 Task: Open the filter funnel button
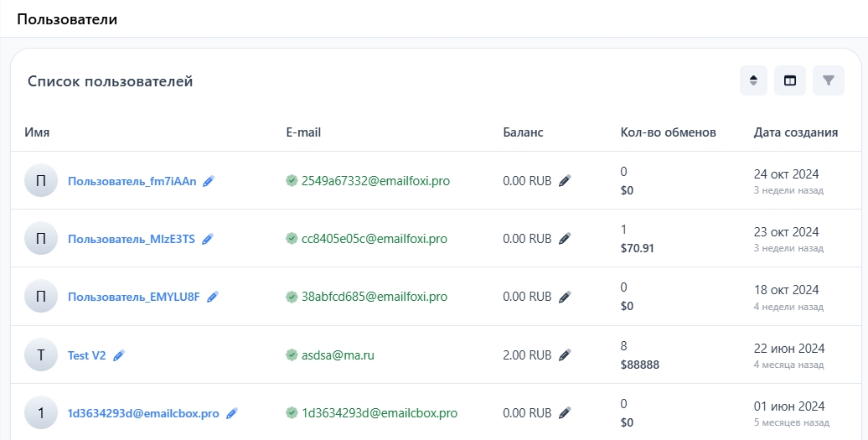[x=828, y=80]
